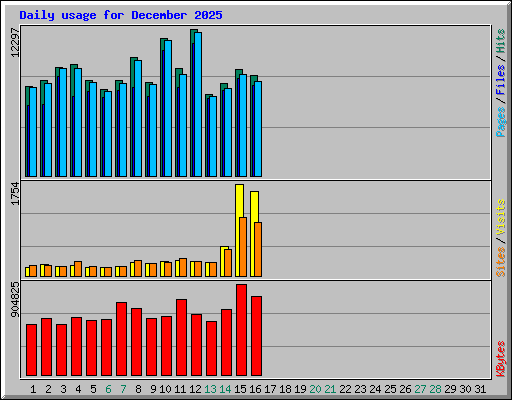Click the blue 'Files' legend label

pyautogui.click(x=501, y=80)
